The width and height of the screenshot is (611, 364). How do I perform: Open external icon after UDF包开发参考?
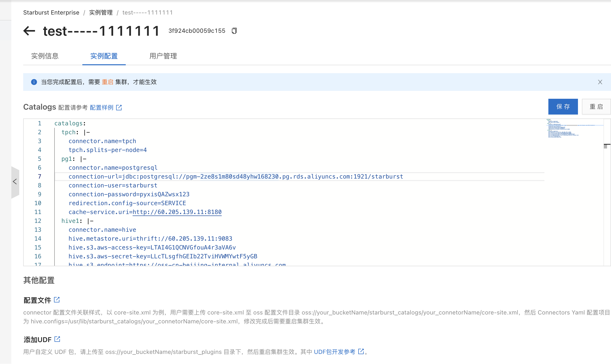pyautogui.click(x=361, y=351)
